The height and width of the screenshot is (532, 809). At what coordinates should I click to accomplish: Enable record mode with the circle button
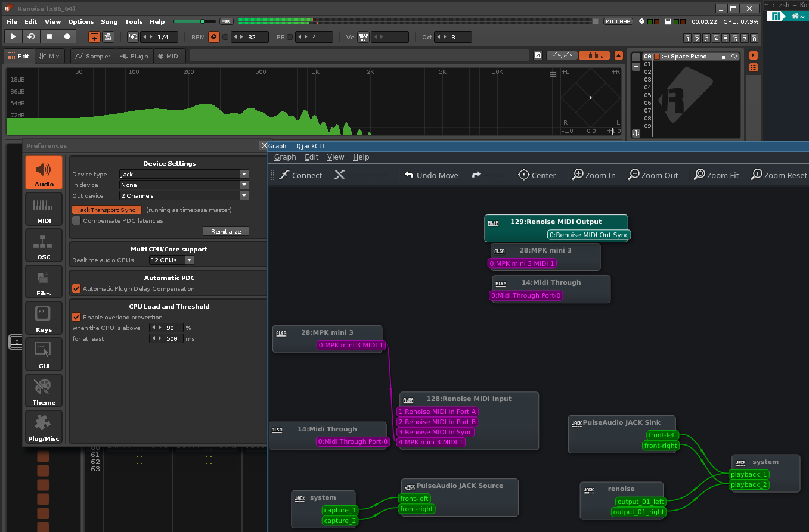coord(67,37)
